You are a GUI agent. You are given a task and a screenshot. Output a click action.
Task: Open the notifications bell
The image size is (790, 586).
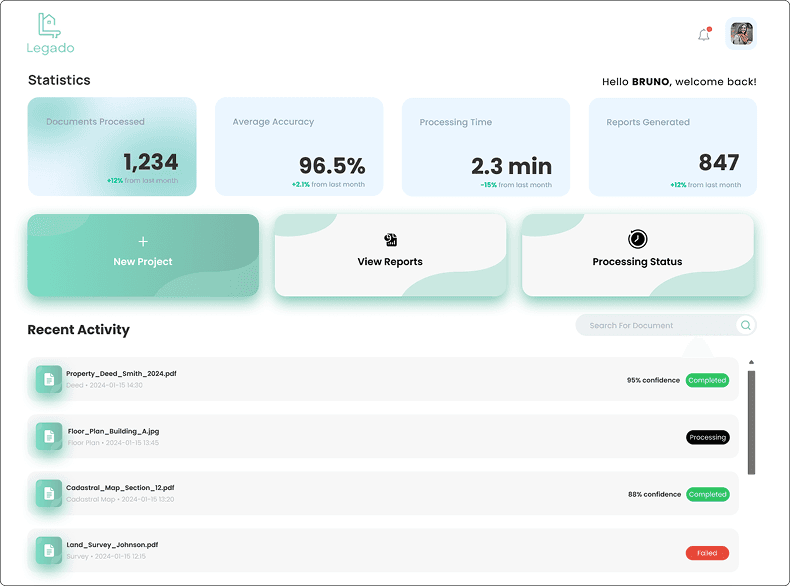[704, 35]
